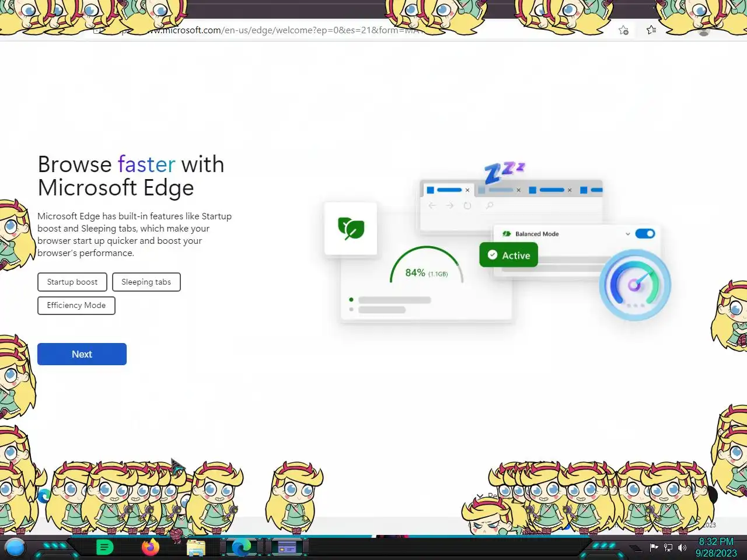Click the speedometer gauge illustration icon

635,285
